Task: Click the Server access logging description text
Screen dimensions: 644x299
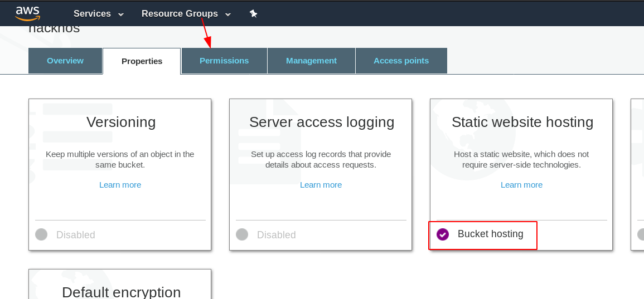Action: 321,160
